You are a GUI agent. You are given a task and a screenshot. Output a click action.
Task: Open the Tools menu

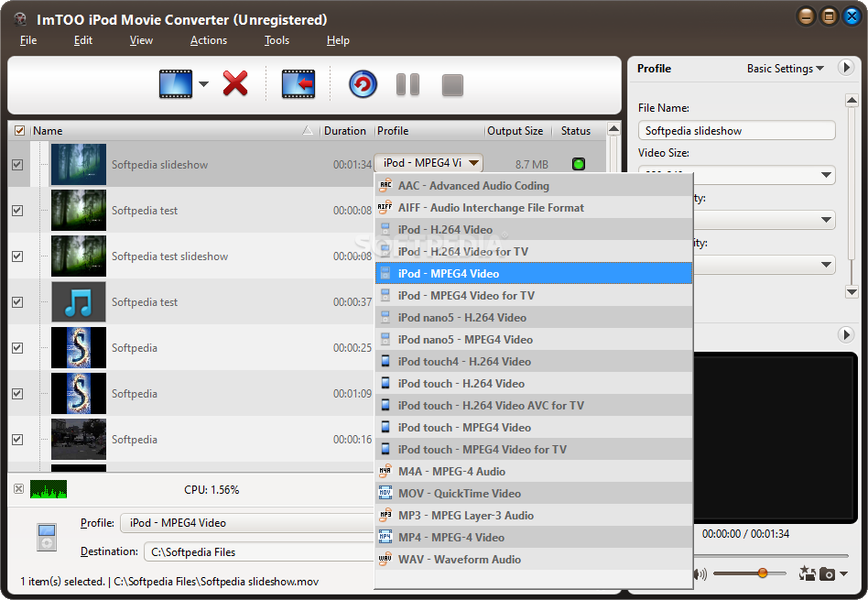click(277, 40)
